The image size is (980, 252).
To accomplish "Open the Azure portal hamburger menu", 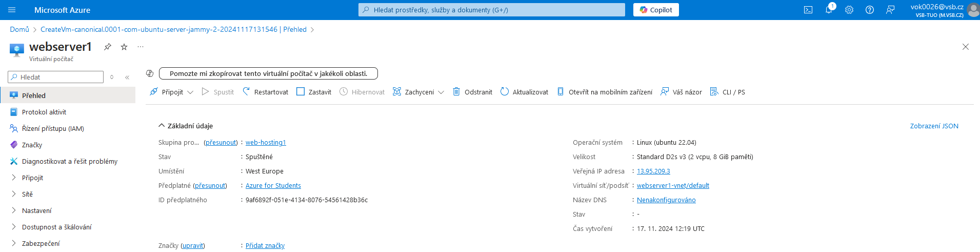I will (12, 10).
